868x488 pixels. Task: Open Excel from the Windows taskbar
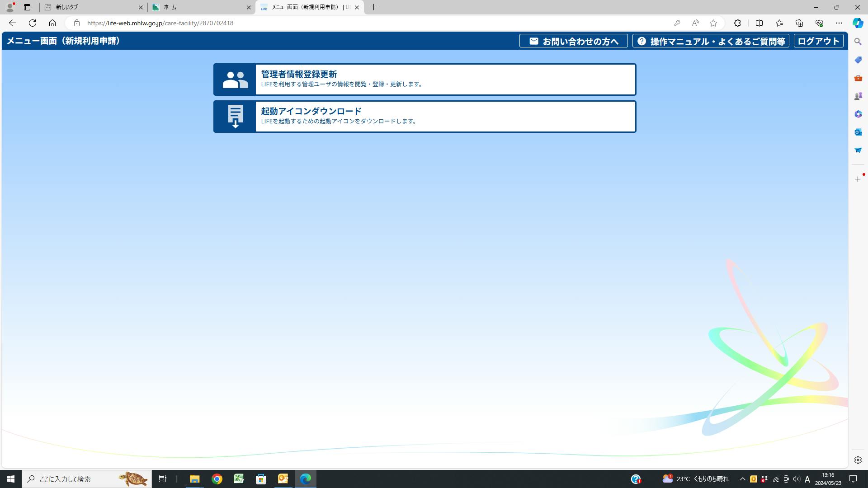coord(239,479)
